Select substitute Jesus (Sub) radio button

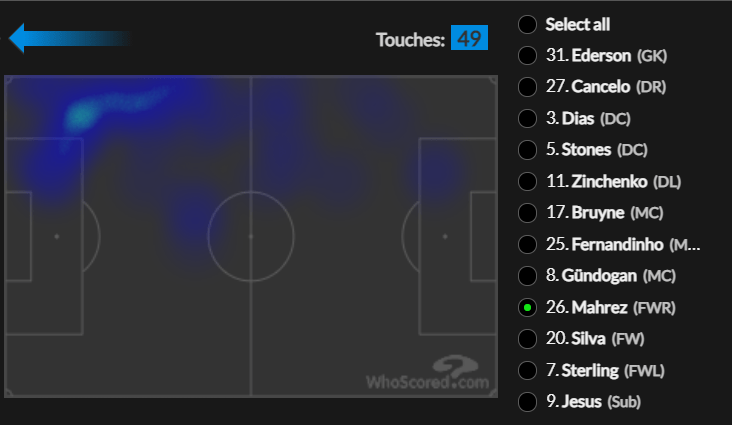528,401
